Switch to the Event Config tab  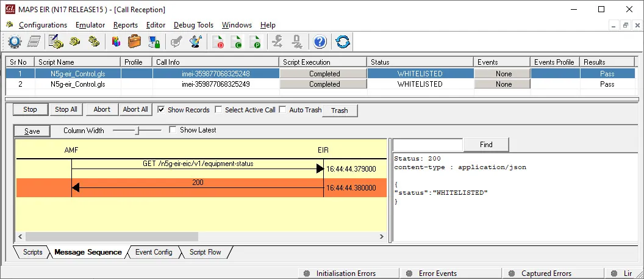[154, 252]
